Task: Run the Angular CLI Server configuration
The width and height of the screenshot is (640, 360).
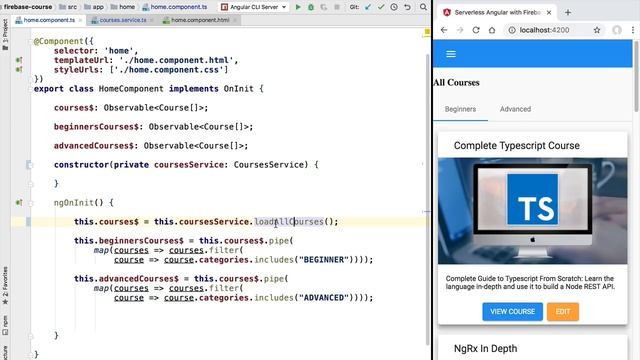Action: [298, 7]
